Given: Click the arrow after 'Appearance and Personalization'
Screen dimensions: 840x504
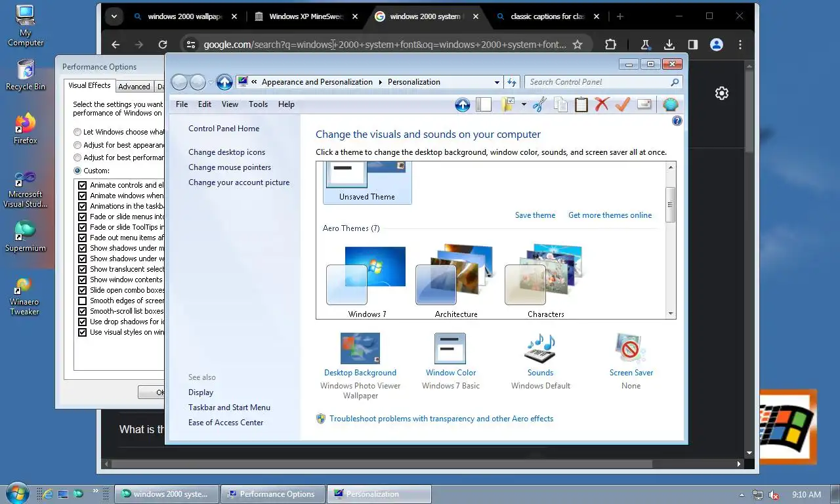Looking at the screenshot, I should pyautogui.click(x=379, y=82).
